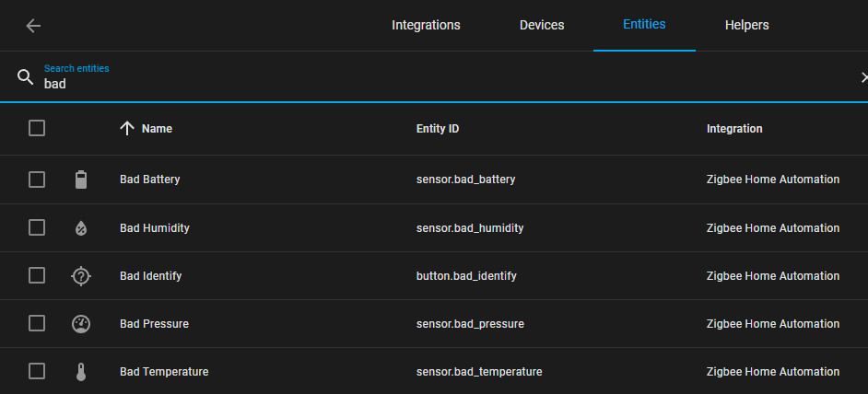This screenshot has width=868, height=394.
Task: Sort by the Name column arrow
Action: (x=128, y=128)
